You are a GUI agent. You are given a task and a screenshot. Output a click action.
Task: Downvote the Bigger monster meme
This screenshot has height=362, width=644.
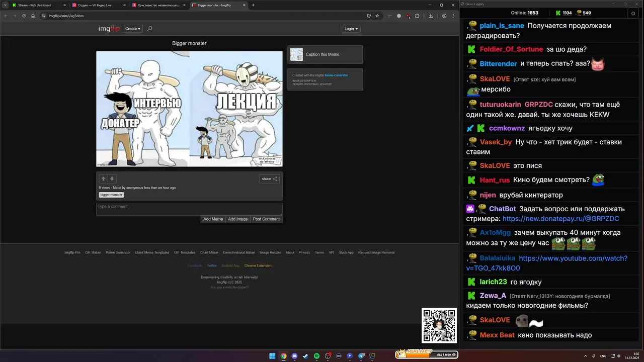[112, 178]
